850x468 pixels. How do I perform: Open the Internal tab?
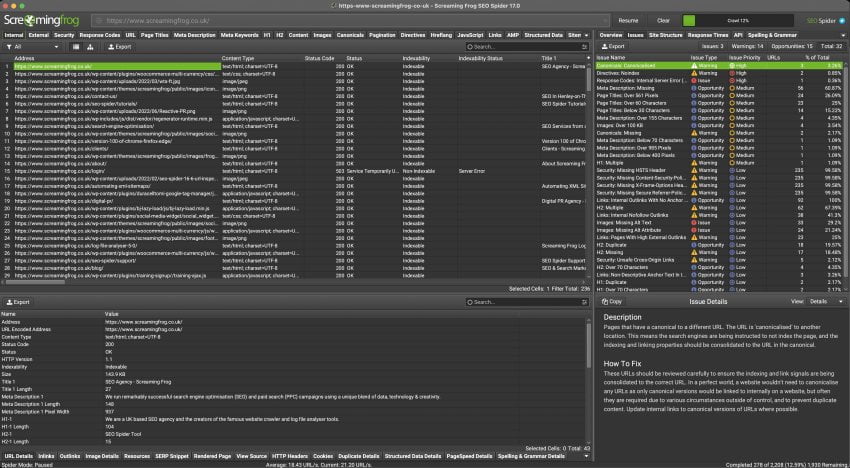[14, 35]
